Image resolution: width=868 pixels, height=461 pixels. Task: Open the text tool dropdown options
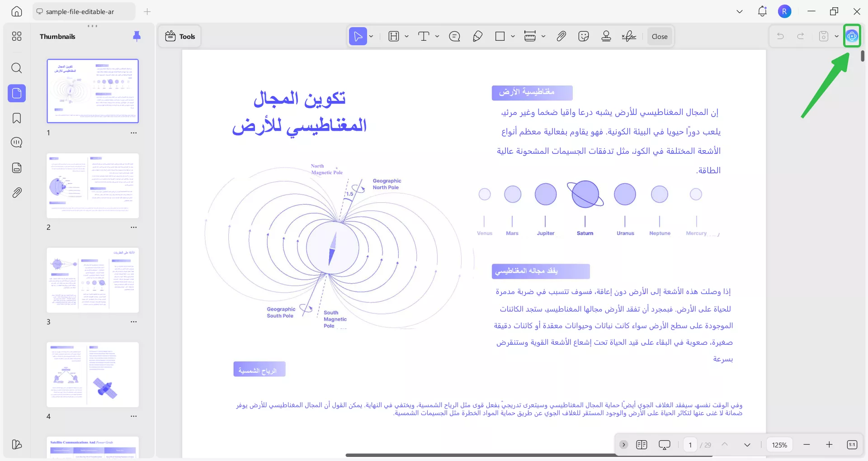click(x=437, y=36)
